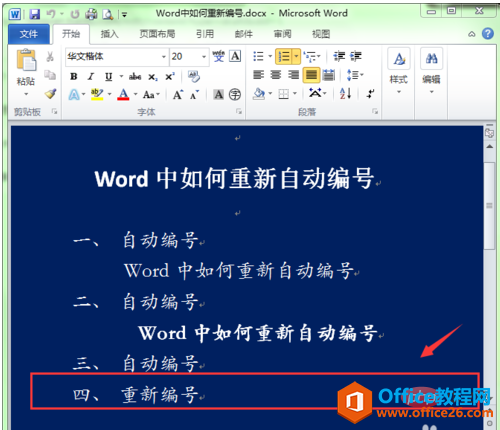
Task: Apply yellow text highlight color
Action: [97, 94]
